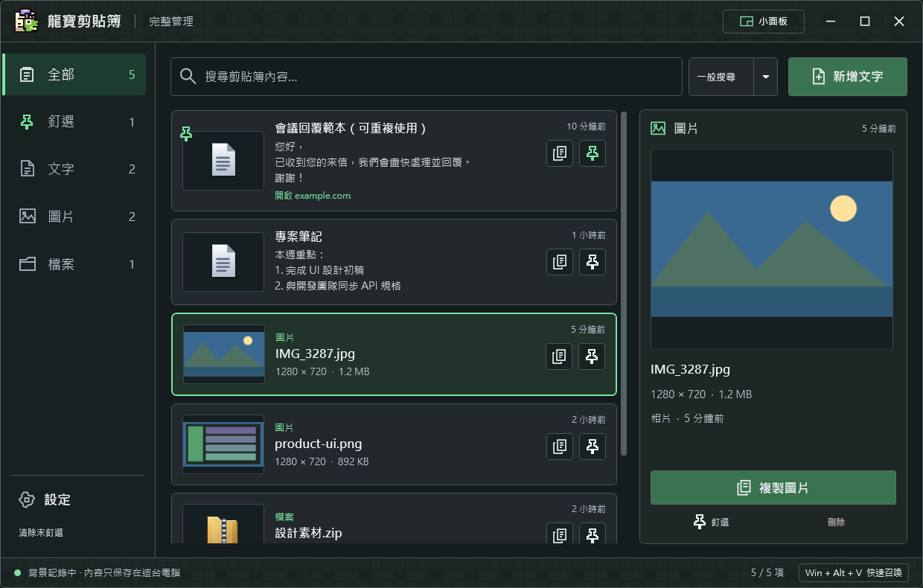The width and height of the screenshot is (923, 588).
Task: Click the clip list vertical scrollbar
Action: coord(624,284)
